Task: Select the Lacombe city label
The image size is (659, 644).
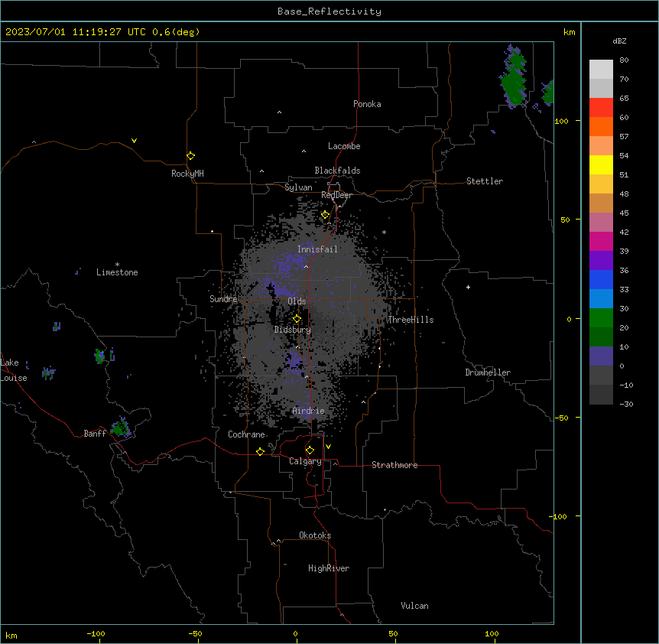Action: click(x=344, y=146)
